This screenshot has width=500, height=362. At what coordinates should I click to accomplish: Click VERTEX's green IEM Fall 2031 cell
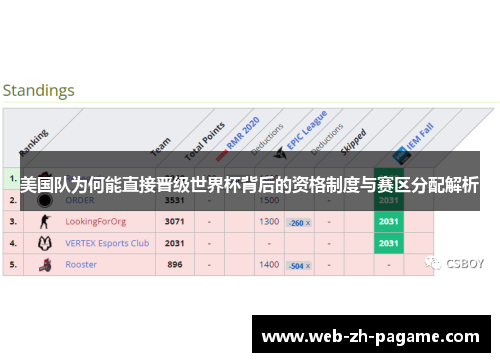(389, 243)
